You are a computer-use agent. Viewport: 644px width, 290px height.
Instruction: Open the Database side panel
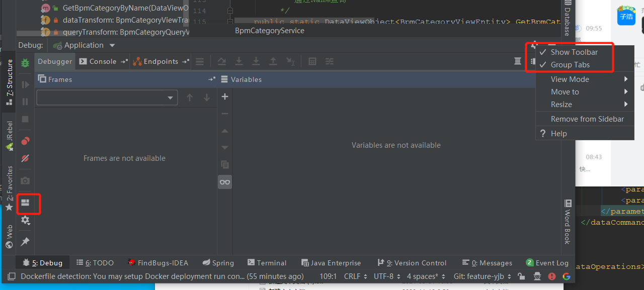click(x=568, y=18)
